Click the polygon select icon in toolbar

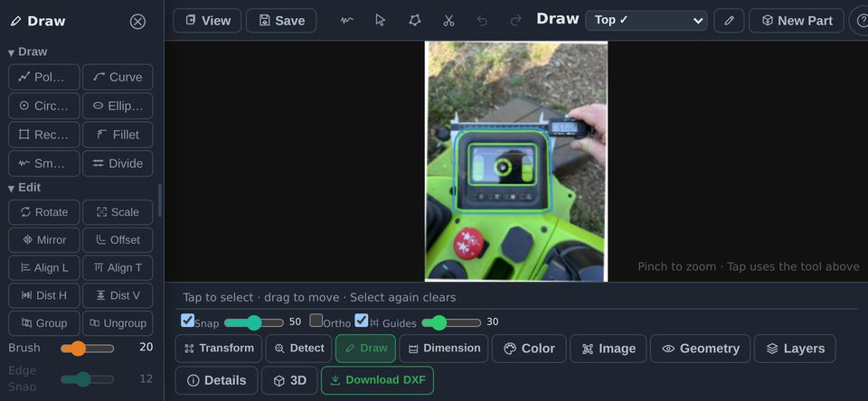[x=415, y=21]
